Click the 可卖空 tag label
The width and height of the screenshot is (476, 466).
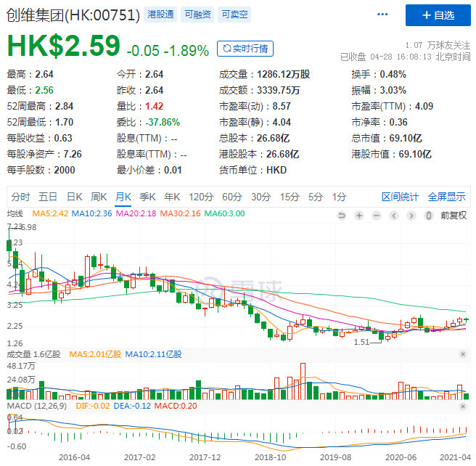[233, 15]
